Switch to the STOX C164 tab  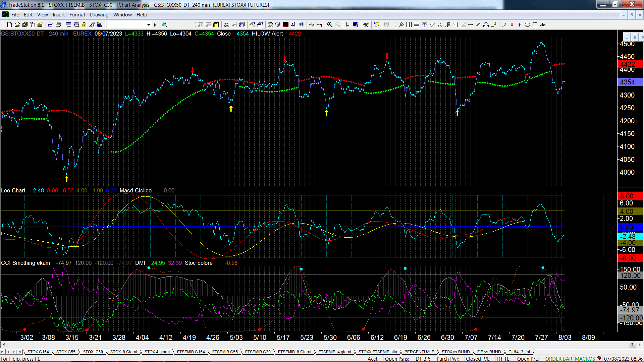(38, 352)
